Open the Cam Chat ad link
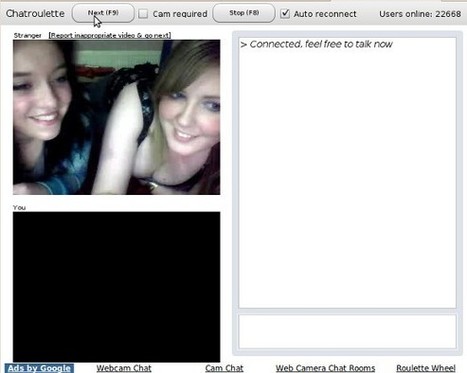The image size is (467, 373). pyautogui.click(x=224, y=368)
